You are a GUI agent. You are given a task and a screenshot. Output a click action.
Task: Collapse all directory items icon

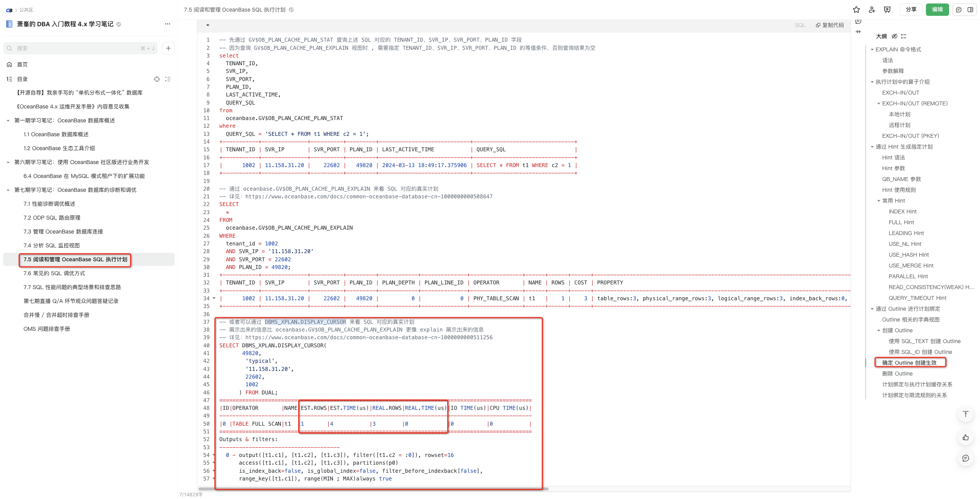168,79
